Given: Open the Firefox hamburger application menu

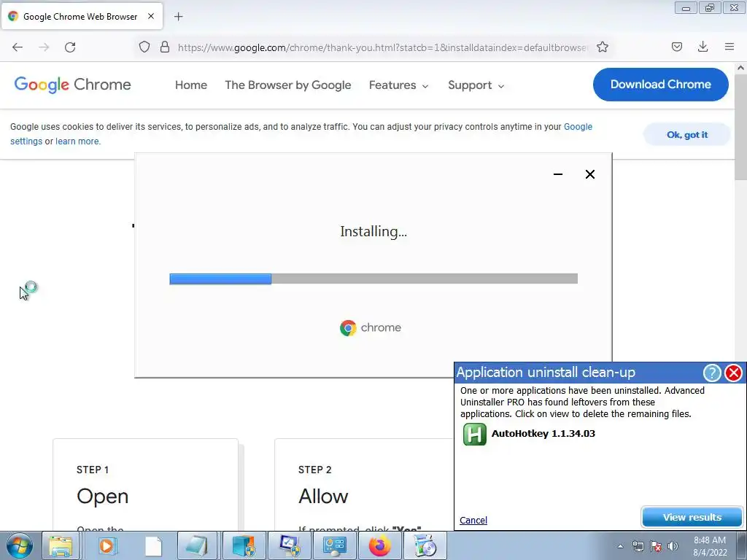Looking at the screenshot, I should (x=729, y=47).
